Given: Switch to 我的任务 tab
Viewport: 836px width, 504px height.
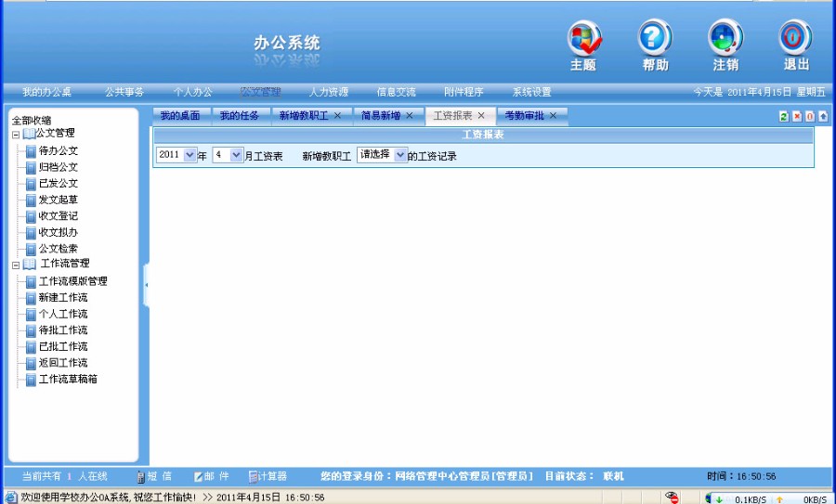Looking at the screenshot, I should (x=240, y=116).
